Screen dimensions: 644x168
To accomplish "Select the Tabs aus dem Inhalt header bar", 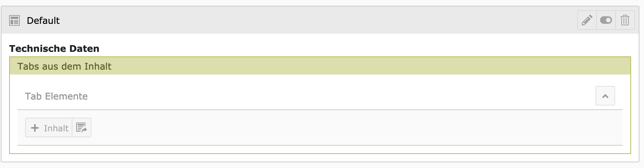I will tap(320, 66).
